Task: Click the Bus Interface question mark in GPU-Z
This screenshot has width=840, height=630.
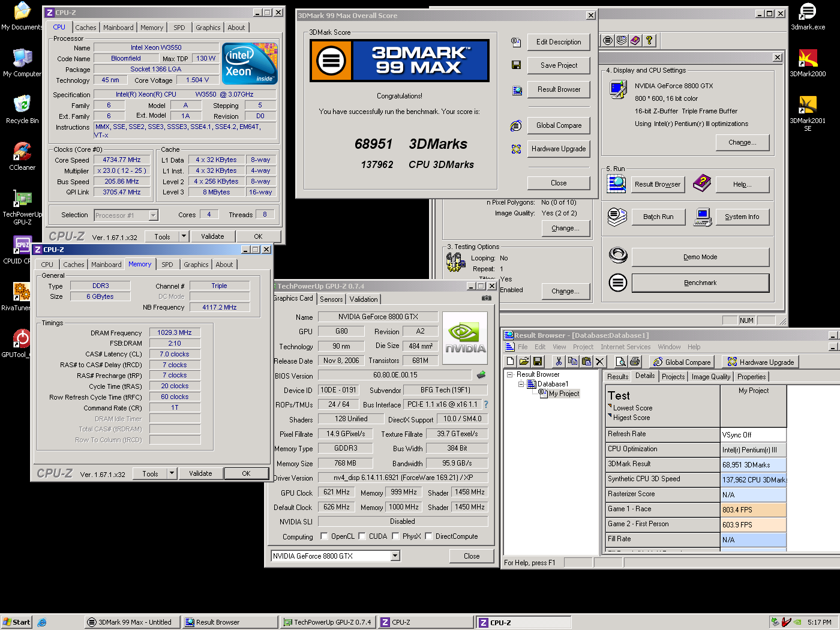Action: click(x=486, y=404)
